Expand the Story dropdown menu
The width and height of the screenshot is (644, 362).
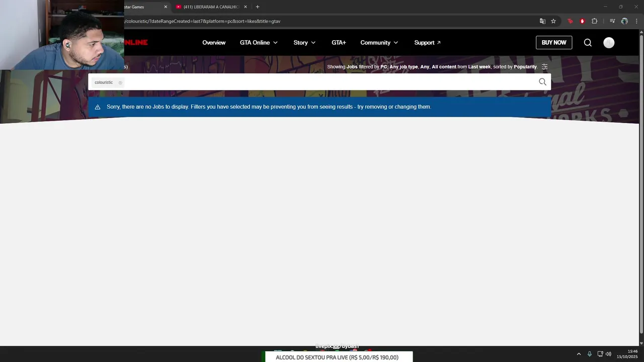[x=304, y=43]
